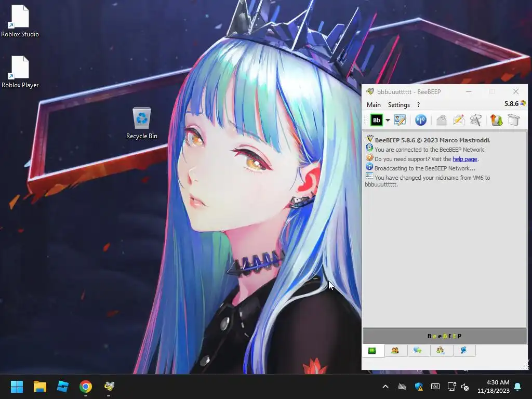
Task: Click the BeeBEEP bee taskbar icon
Action: pyautogui.click(x=109, y=387)
